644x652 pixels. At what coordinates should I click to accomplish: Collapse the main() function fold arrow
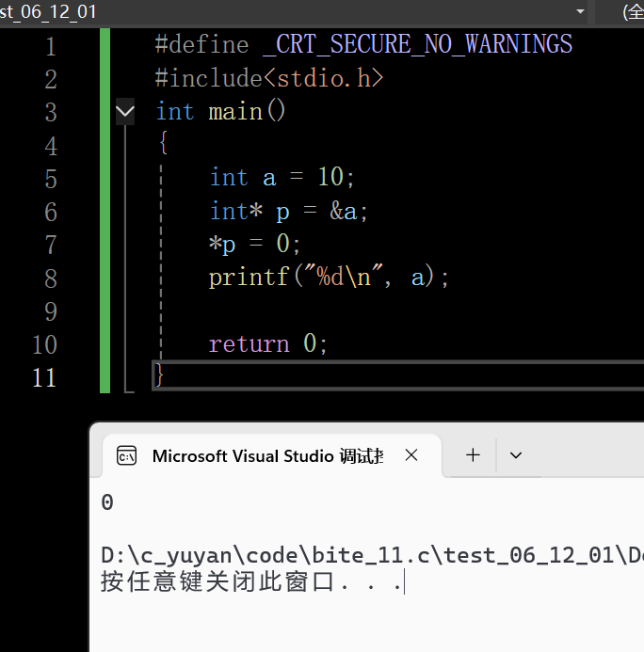pyautogui.click(x=125, y=111)
